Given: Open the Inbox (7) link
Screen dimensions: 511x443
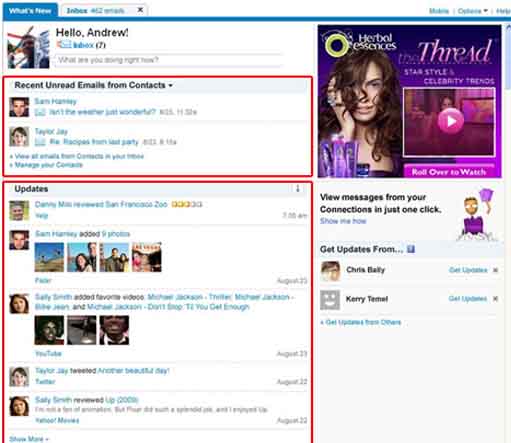Looking at the screenshot, I should (x=89, y=45).
